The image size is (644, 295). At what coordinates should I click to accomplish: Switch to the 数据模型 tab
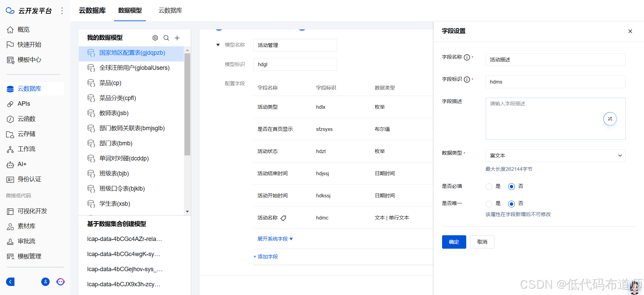pos(130,11)
